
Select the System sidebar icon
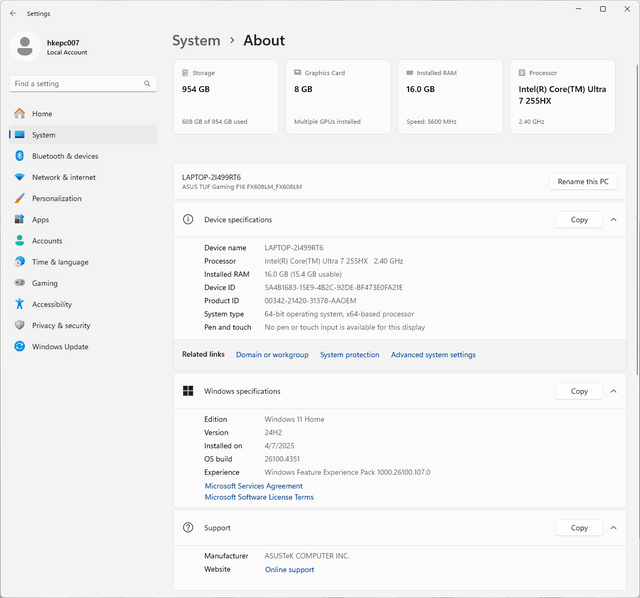[20, 135]
